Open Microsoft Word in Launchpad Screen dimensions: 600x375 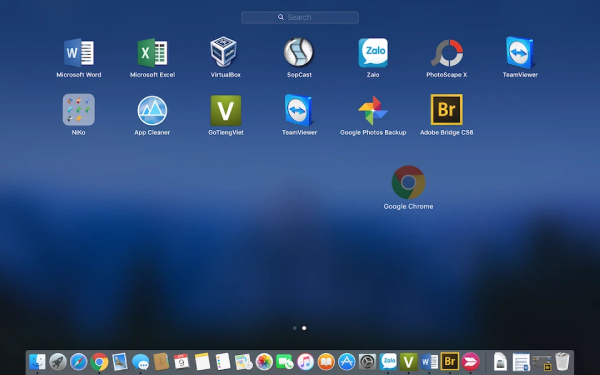[79, 52]
